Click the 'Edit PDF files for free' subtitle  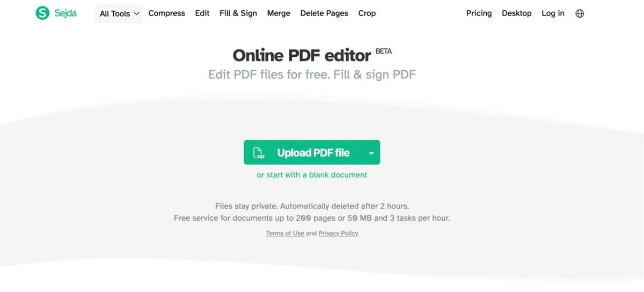(312, 74)
